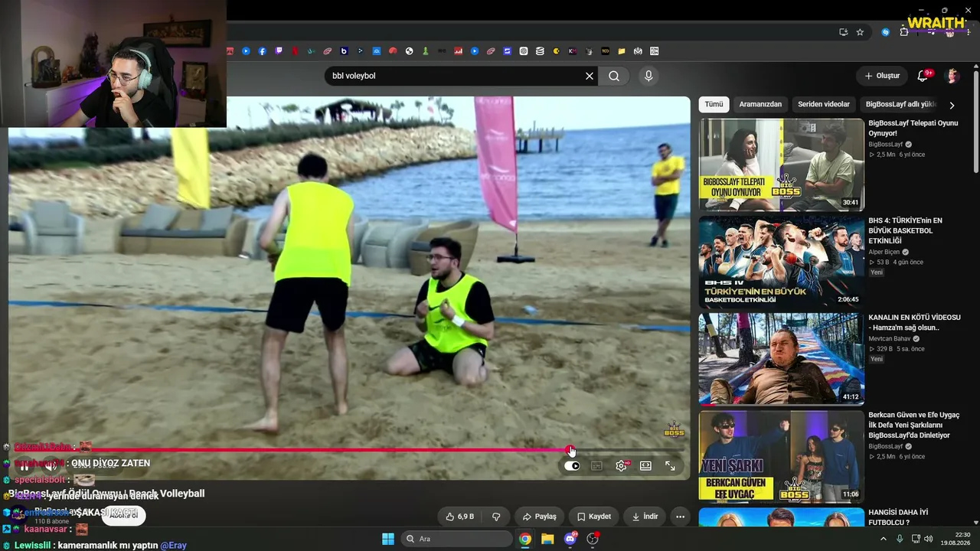Click the system tray microphone icon
980x551 pixels.
(900, 539)
